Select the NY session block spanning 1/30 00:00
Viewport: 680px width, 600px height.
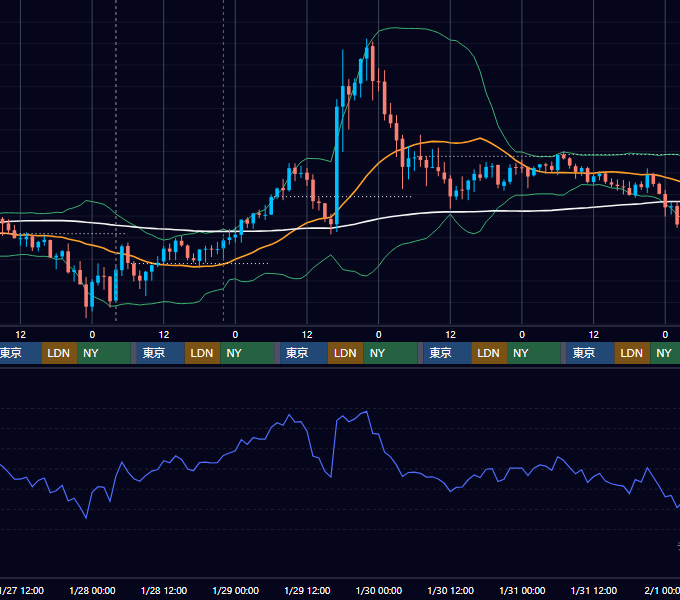pyautogui.click(x=390, y=353)
